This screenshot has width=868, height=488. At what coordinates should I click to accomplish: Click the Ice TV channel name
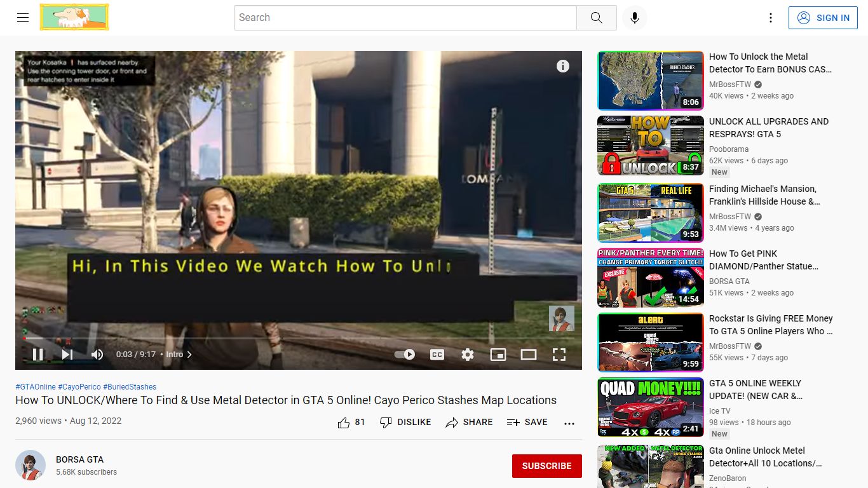pyautogui.click(x=720, y=411)
